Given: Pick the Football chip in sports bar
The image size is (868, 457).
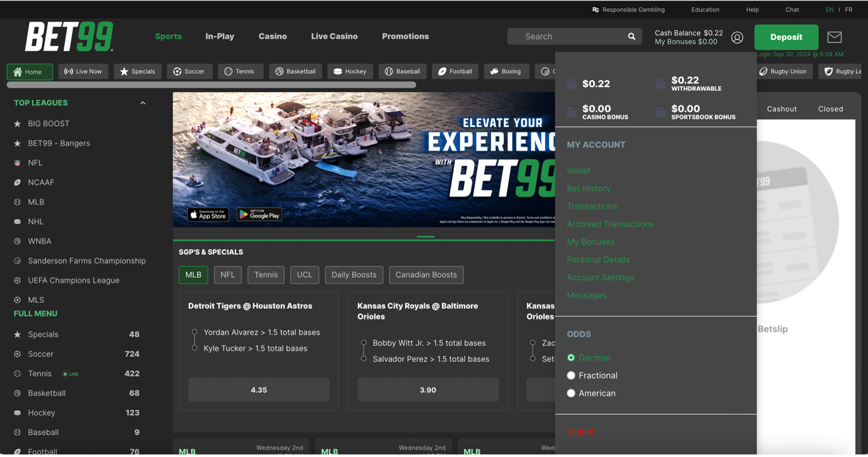Looking at the screenshot, I should [455, 71].
